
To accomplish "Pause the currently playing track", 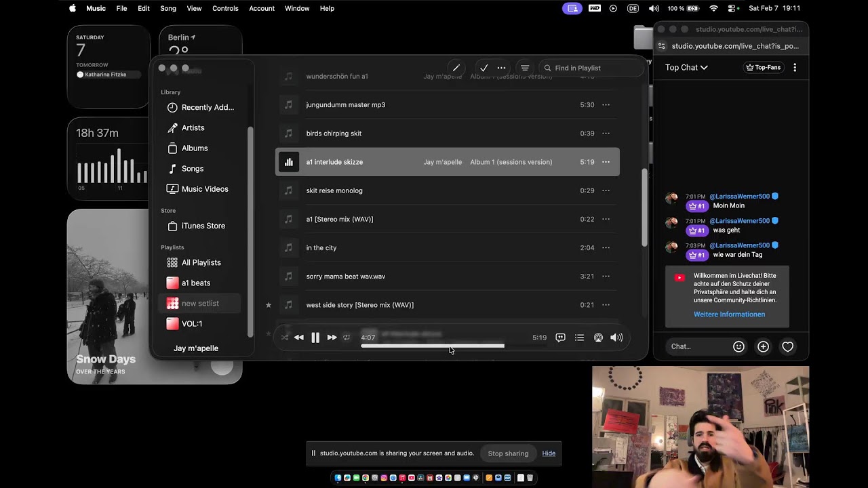I will pyautogui.click(x=315, y=338).
